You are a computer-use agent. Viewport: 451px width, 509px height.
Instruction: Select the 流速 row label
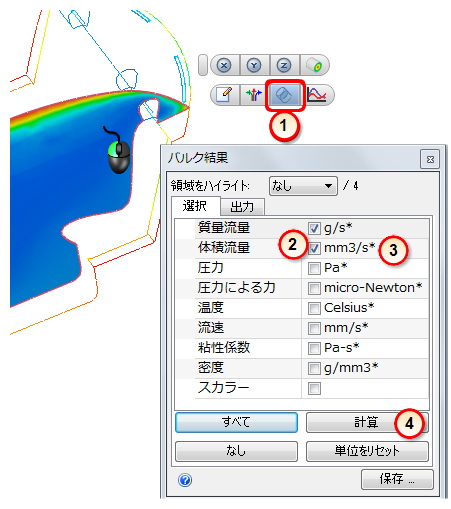211,328
